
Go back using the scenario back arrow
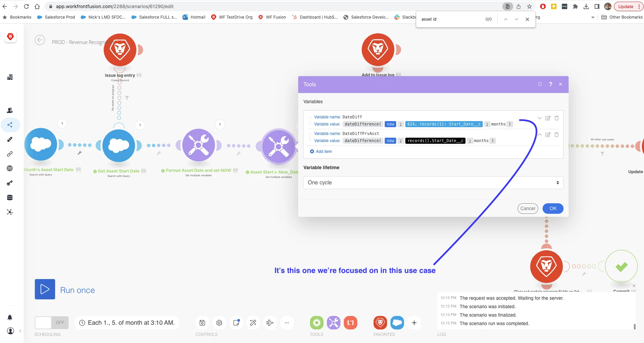[40, 40]
